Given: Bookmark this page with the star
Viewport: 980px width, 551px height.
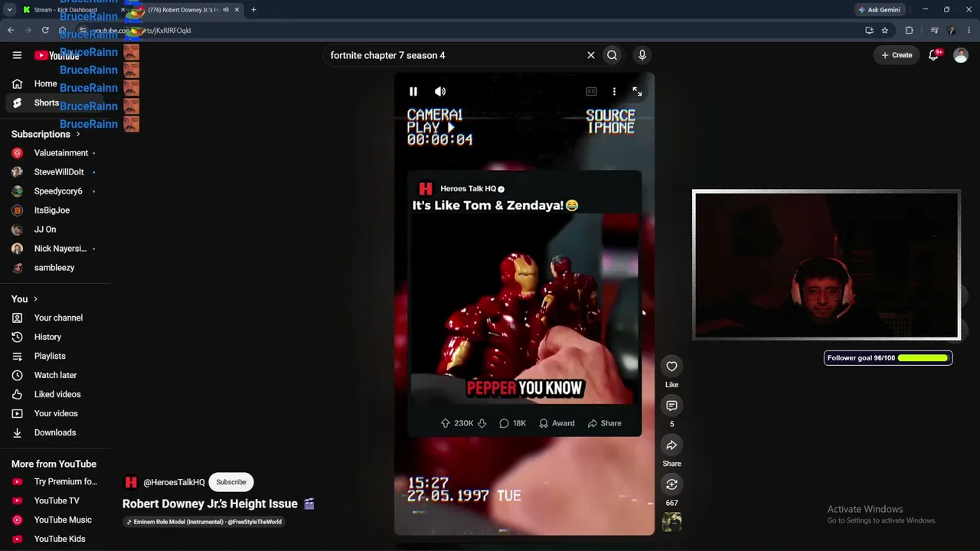Looking at the screenshot, I should click(x=885, y=31).
